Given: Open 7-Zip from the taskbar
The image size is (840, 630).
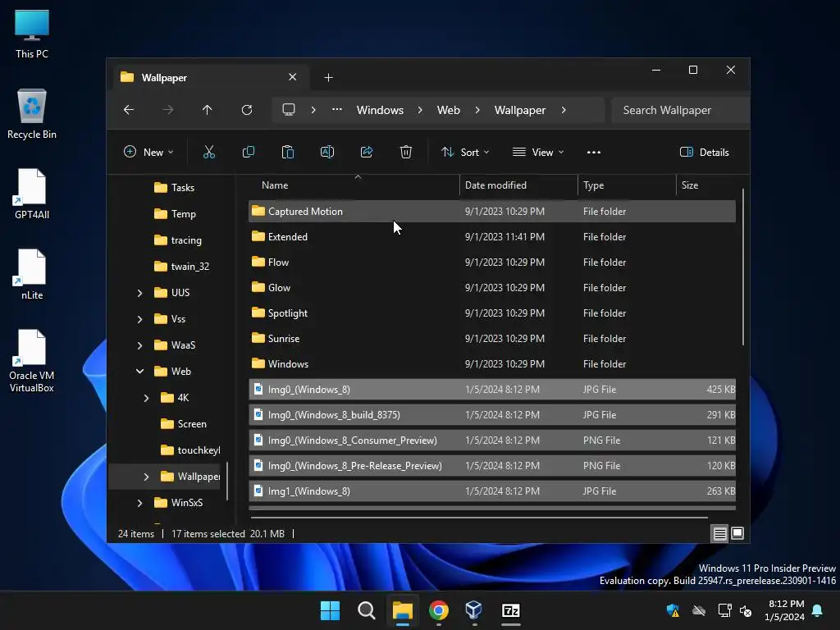Looking at the screenshot, I should pos(510,610).
